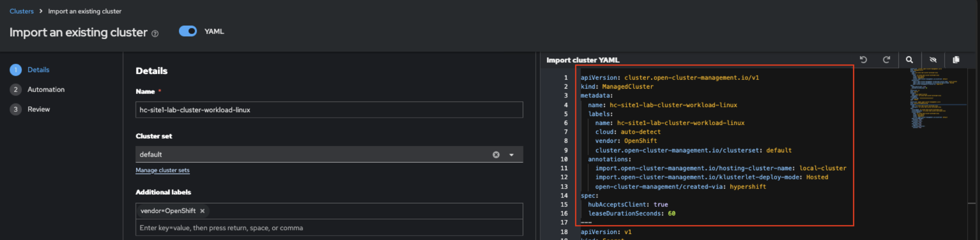The image size is (980, 240).
Task: Click the redo icon in YAML editor
Action: pos(886,60)
